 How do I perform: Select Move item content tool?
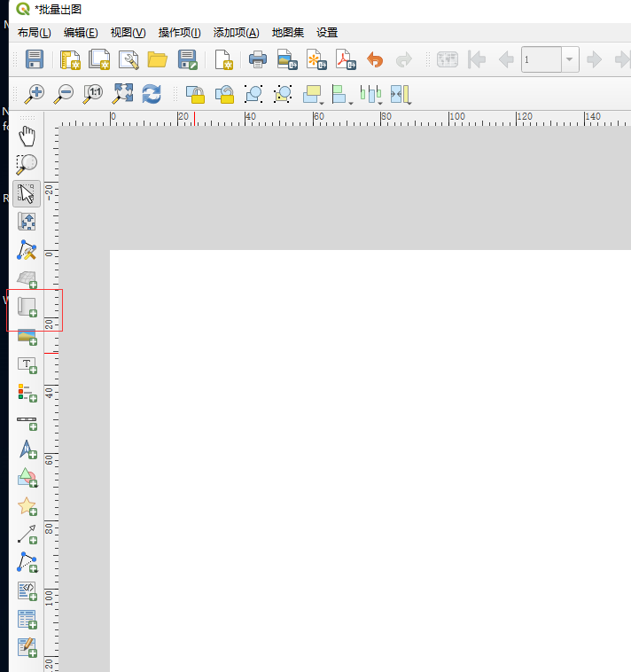[27, 222]
